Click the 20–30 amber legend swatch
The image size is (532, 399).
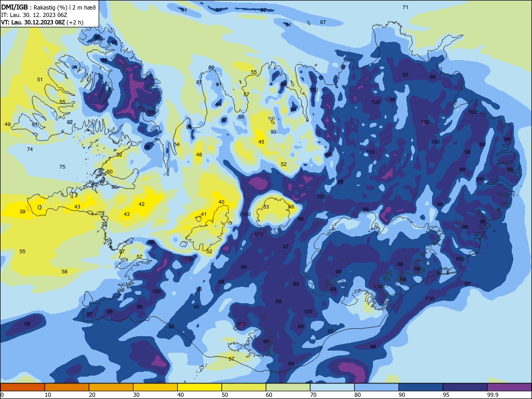pyautogui.click(x=111, y=387)
